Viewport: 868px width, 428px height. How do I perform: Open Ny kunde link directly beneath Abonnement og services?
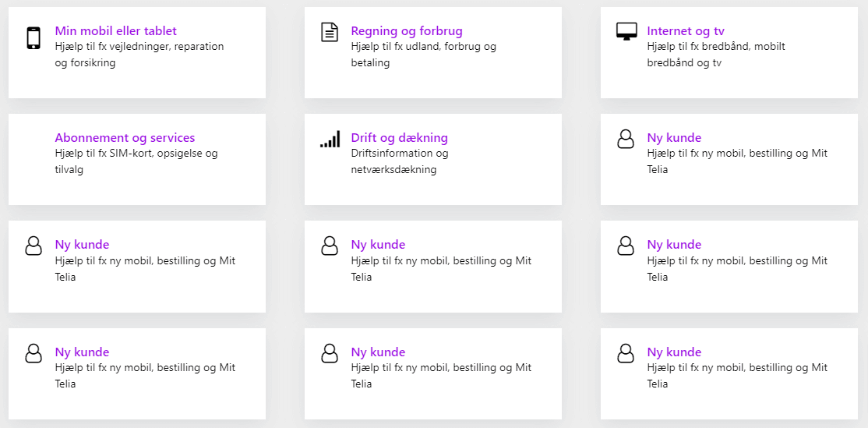(x=82, y=245)
